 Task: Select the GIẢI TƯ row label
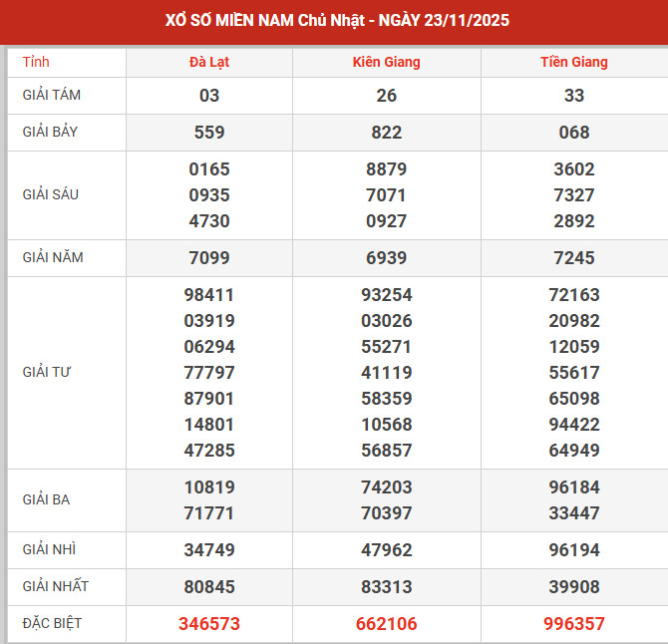tap(47, 372)
